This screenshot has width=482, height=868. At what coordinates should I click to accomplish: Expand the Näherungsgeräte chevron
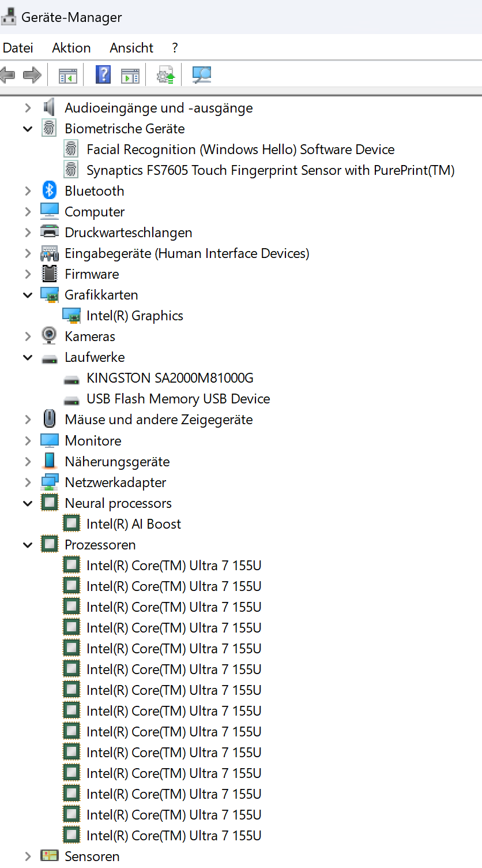click(28, 461)
